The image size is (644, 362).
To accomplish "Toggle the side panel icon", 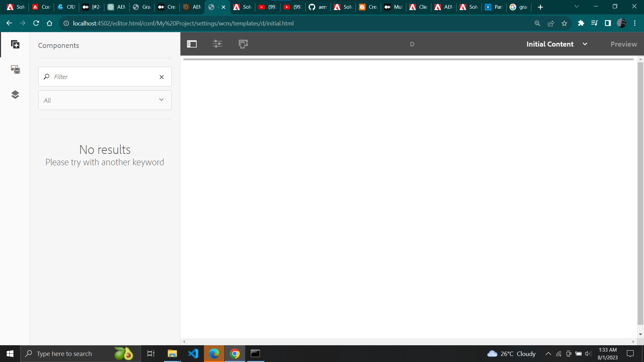I will tap(192, 44).
